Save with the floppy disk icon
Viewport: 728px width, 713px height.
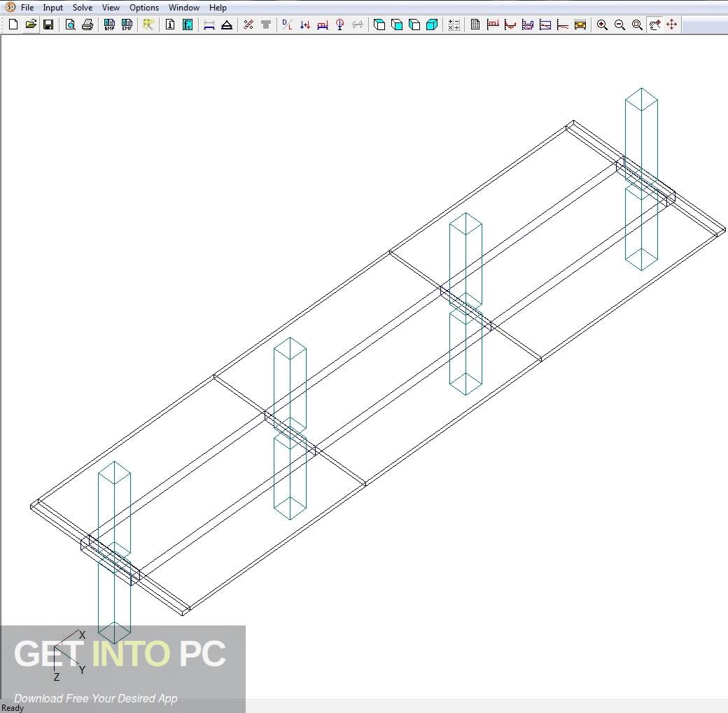(48, 25)
